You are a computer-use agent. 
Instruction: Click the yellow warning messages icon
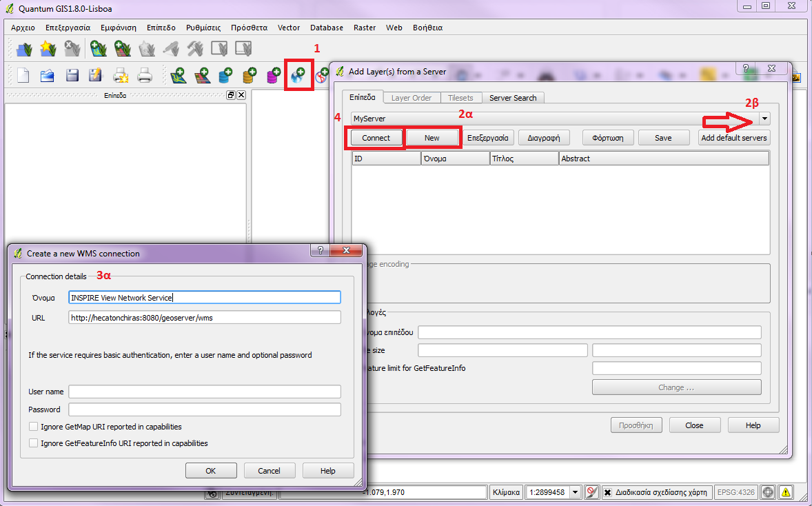(786, 492)
